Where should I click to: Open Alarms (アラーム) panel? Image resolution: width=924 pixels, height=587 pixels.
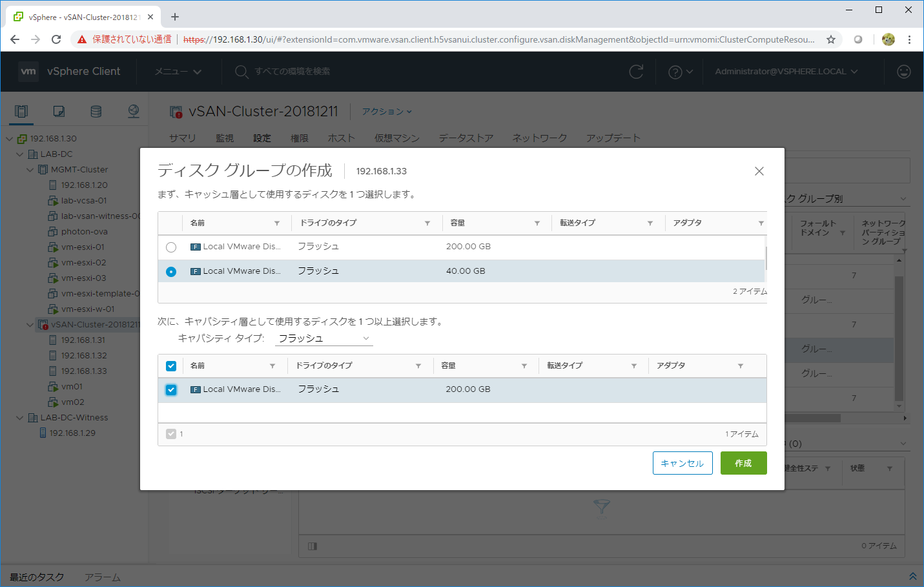pos(102,577)
